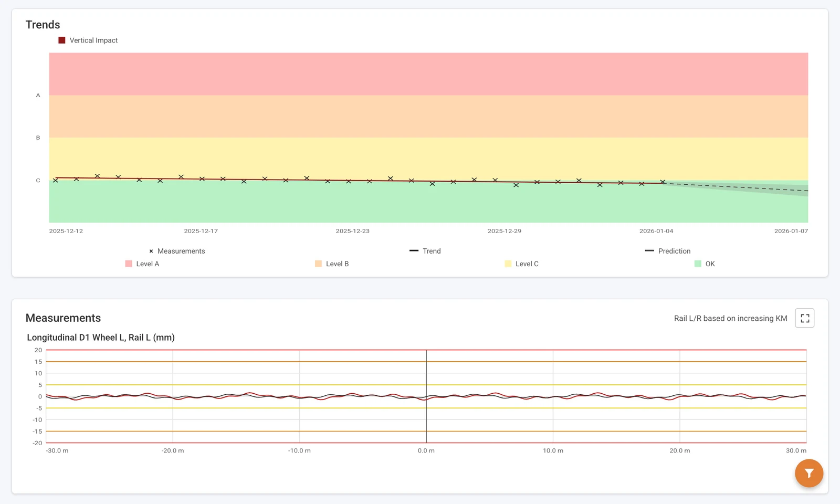This screenshot has height=504, width=840.
Task: Click the red Vertical Impact color swatch
Action: pos(62,40)
